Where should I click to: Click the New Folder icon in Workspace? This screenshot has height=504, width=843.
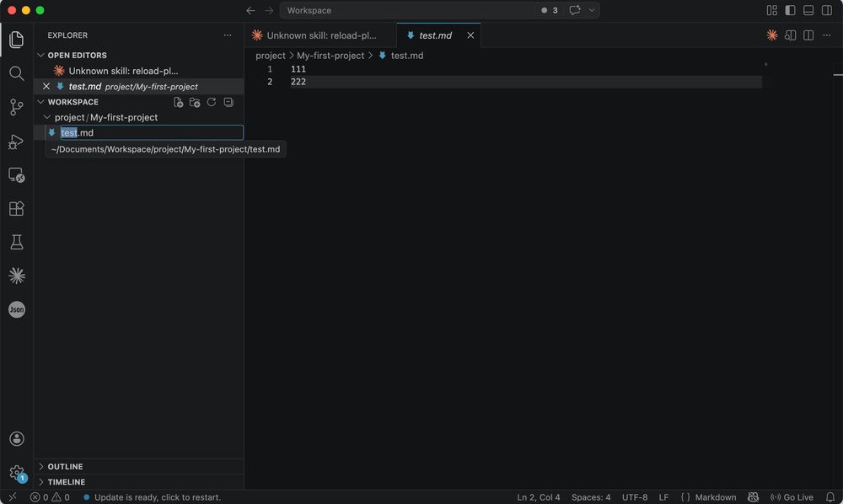pos(195,102)
